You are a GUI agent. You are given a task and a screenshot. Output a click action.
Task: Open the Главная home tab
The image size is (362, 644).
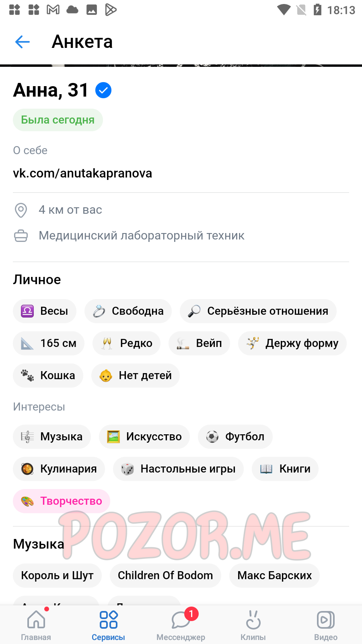tap(36, 625)
